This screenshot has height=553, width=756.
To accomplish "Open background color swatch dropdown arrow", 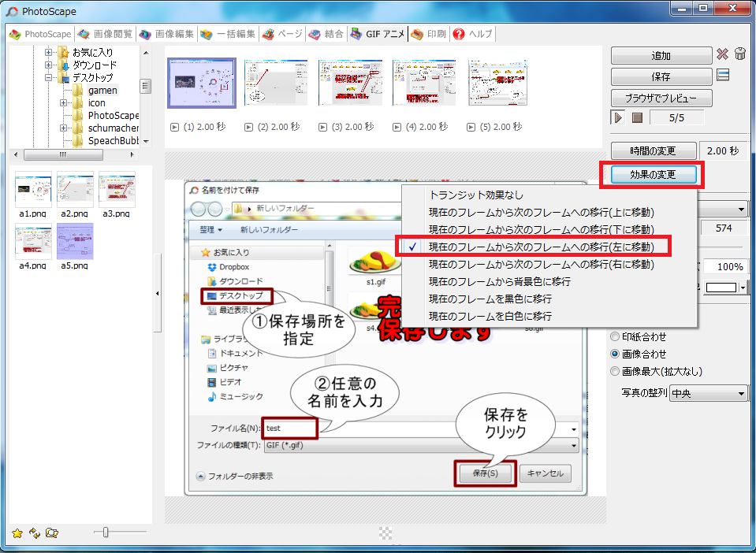I will pos(743,288).
